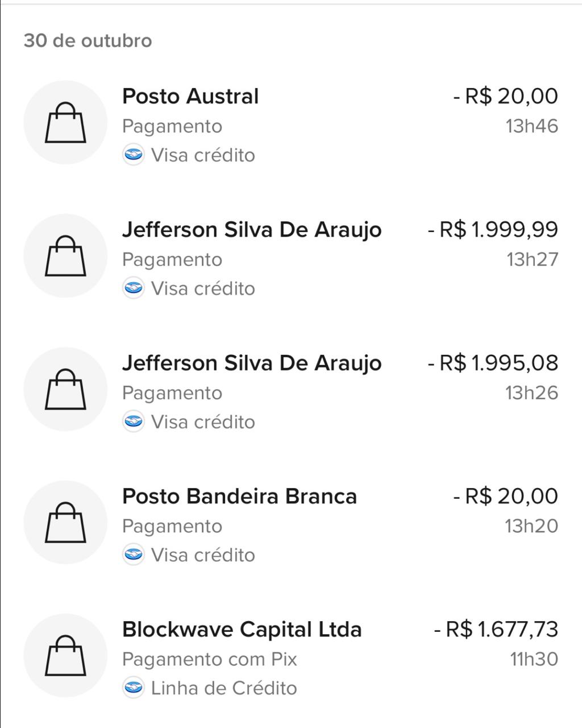Tap Pagamento com Pix label

pyautogui.click(x=209, y=659)
